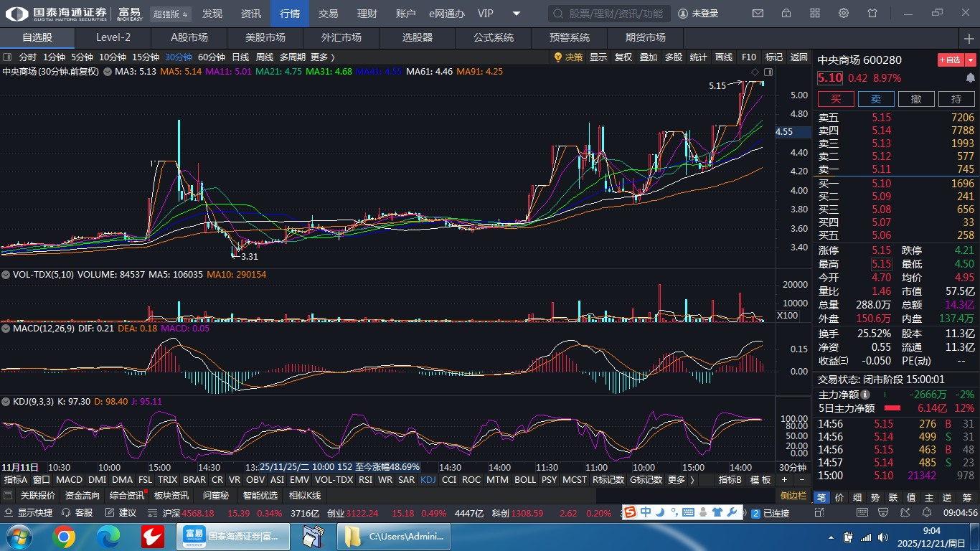Screen dimensions: 980x551
Task: Toggle left panel icon beside 分时
Action: click(7, 57)
